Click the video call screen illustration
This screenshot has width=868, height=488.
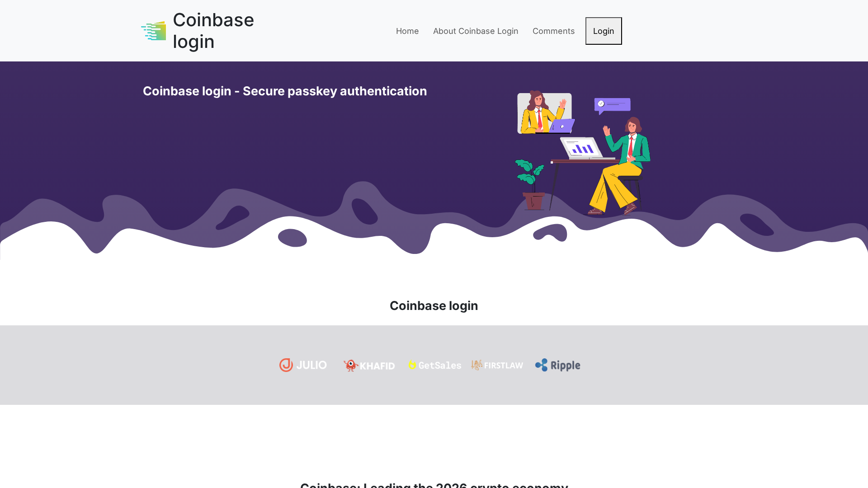[544, 112]
